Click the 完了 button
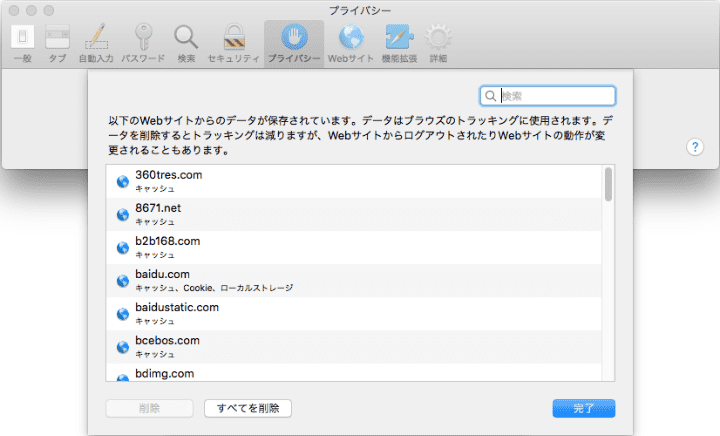The image size is (720, 436). click(584, 408)
